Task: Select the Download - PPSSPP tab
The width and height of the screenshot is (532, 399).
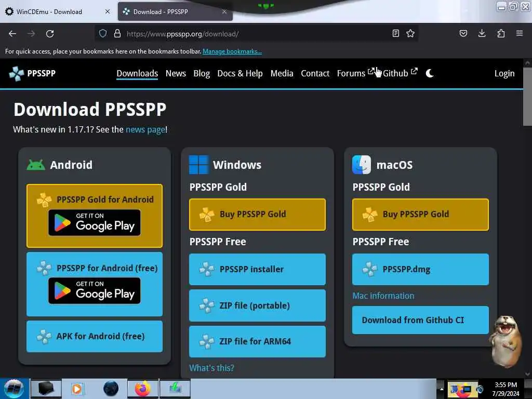Action: tap(161, 12)
